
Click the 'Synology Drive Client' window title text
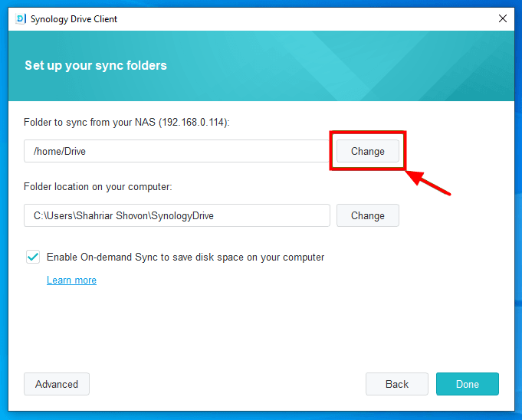point(75,18)
